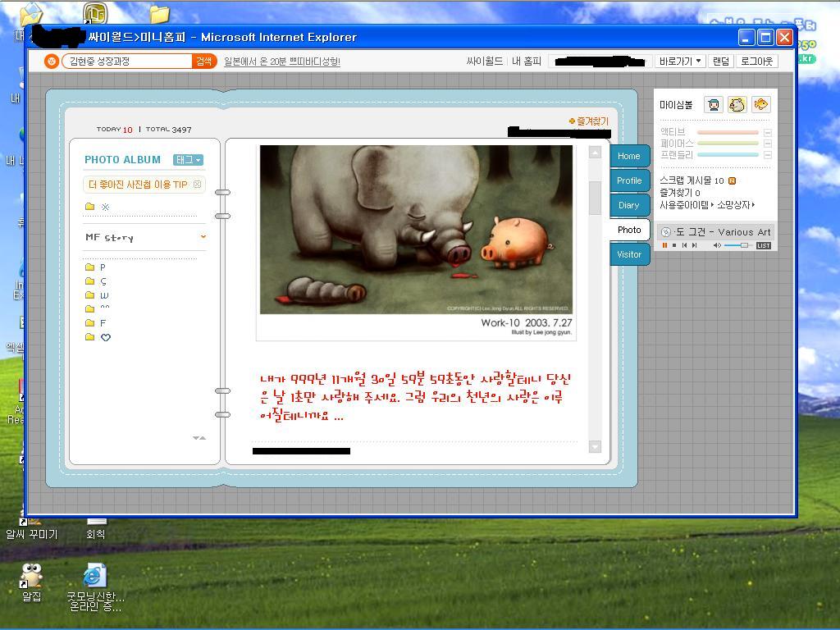
Task: Collapse the 액티브 meter row
Action: 768,132
